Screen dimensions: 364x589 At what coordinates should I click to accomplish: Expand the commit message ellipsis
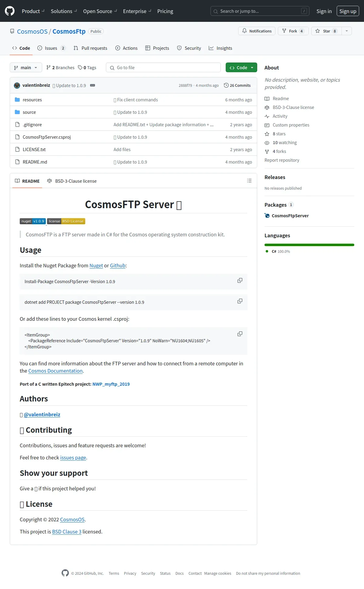pos(93,86)
